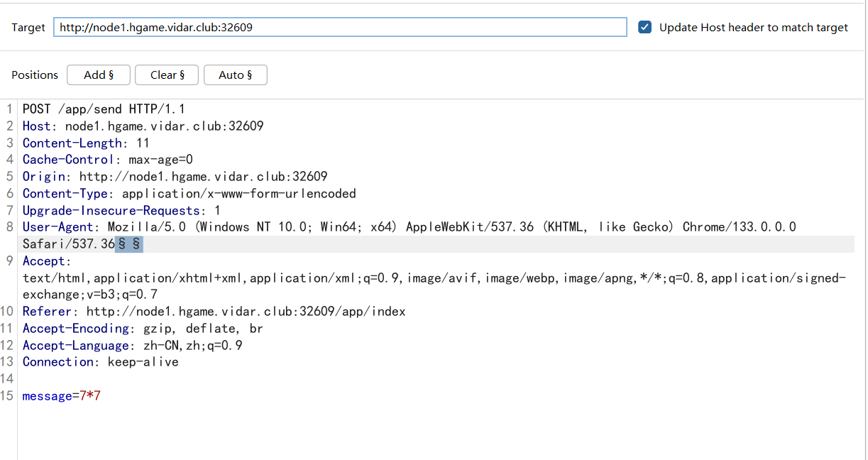
Task: Click the 7*7 value in message body
Action: pyautogui.click(x=89, y=396)
